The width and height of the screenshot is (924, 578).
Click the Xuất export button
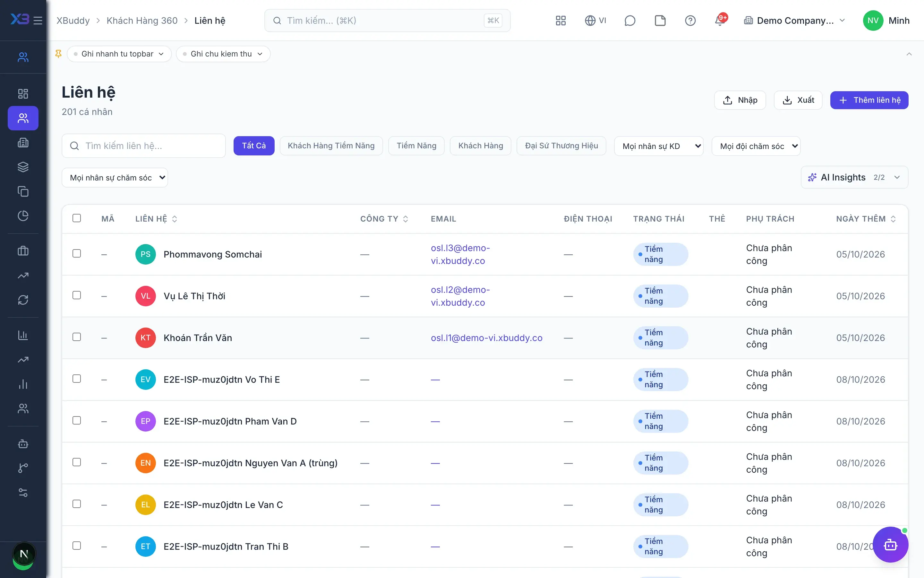pyautogui.click(x=798, y=100)
